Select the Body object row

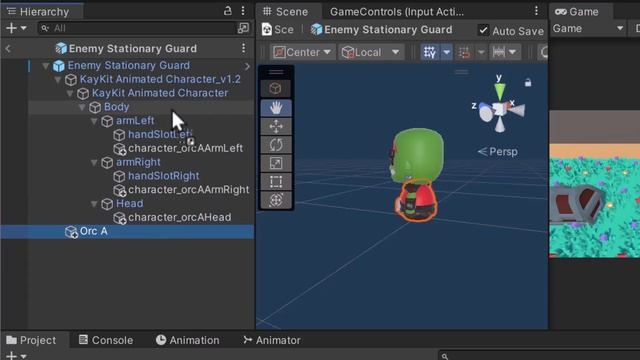click(141, 107)
